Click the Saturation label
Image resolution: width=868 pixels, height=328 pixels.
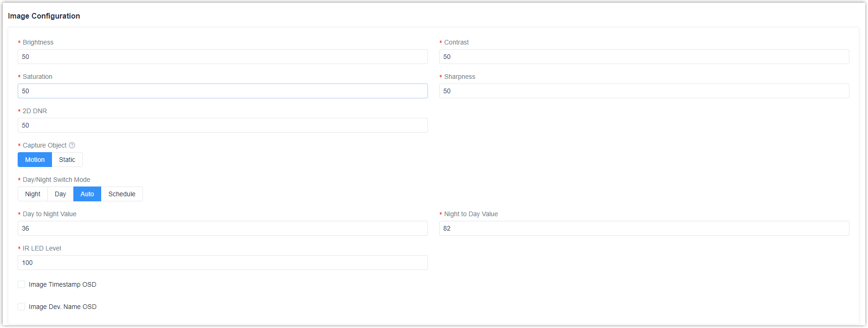click(x=38, y=77)
